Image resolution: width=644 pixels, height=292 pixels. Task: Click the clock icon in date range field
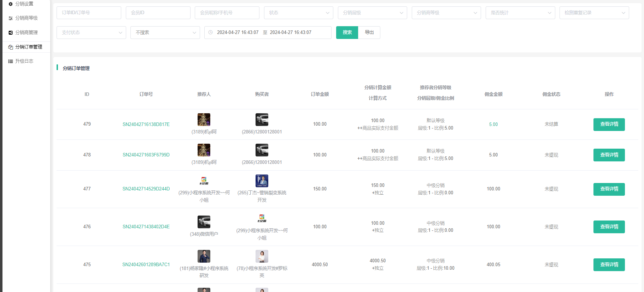click(211, 33)
